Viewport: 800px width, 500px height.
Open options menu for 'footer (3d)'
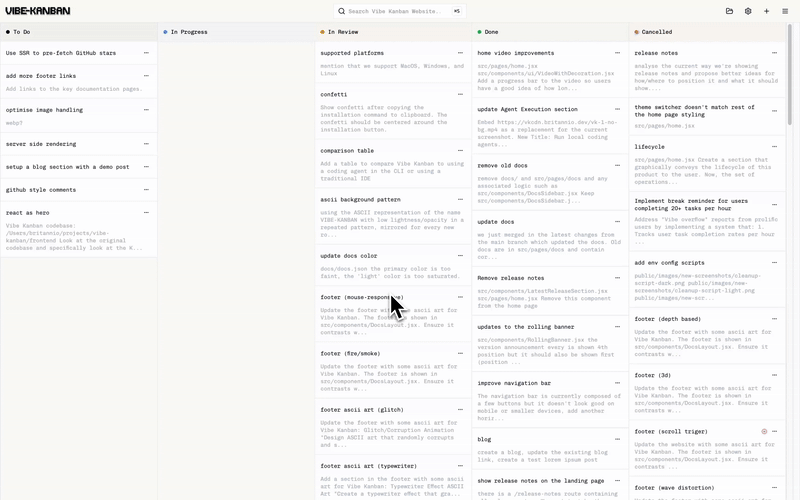point(774,376)
